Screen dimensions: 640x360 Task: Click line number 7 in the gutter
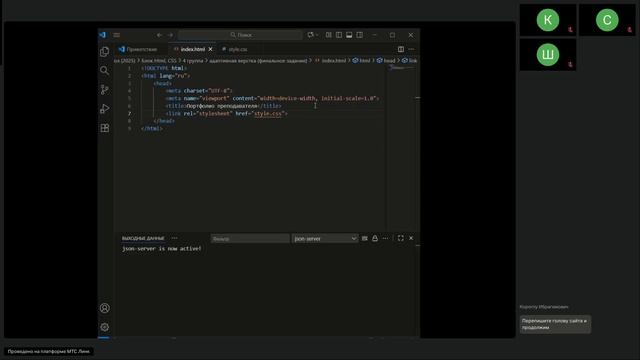pyautogui.click(x=129, y=113)
